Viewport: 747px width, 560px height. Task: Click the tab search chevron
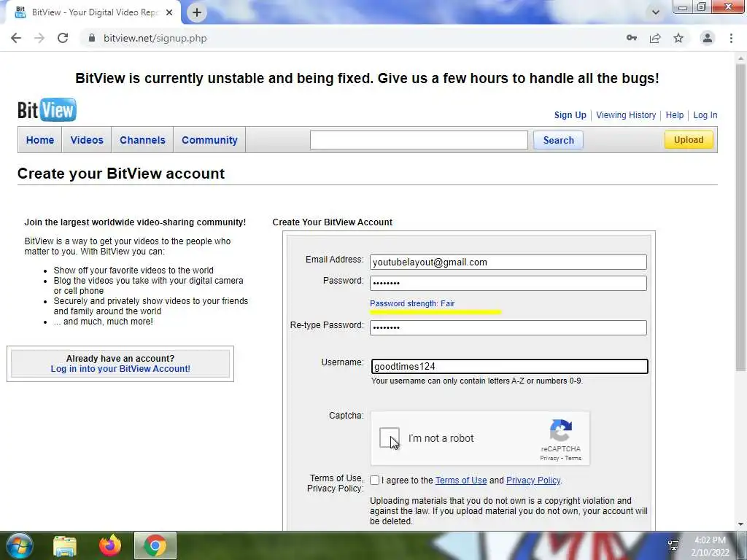click(x=656, y=12)
